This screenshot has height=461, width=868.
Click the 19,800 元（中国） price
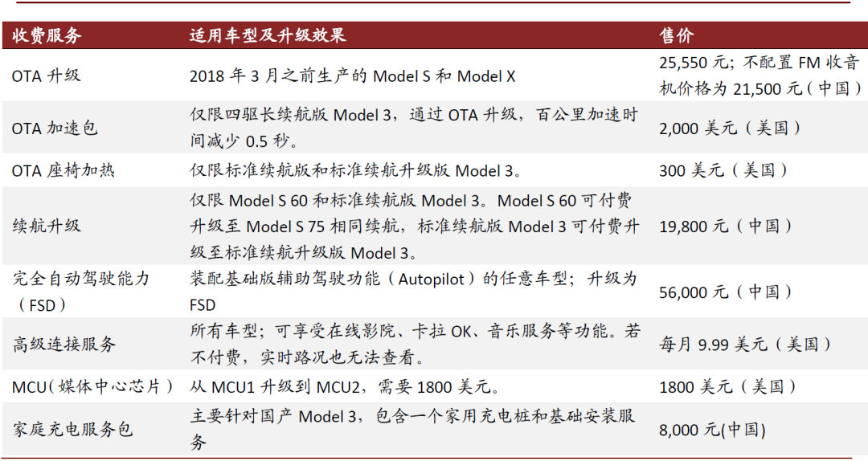click(727, 226)
